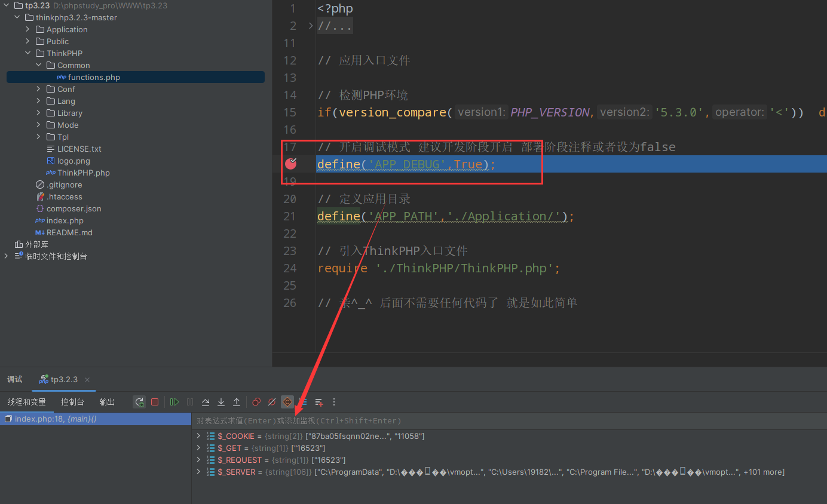Click the comment // 定义应用目录
This screenshot has width=827, height=504.
pos(364,199)
